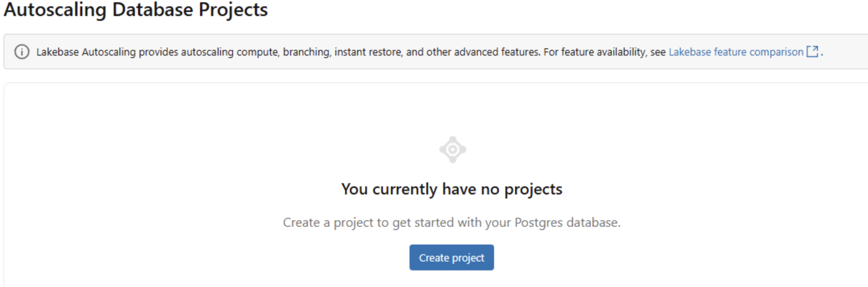Click the Autoscaling Database Projects page title

click(x=136, y=10)
